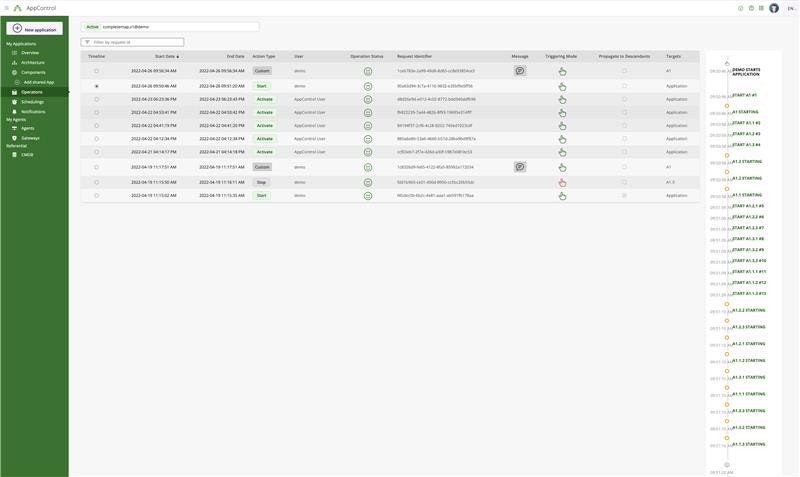Screen dimensions: 800x477
Task: Click the Targets column header
Action: (x=673, y=57)
